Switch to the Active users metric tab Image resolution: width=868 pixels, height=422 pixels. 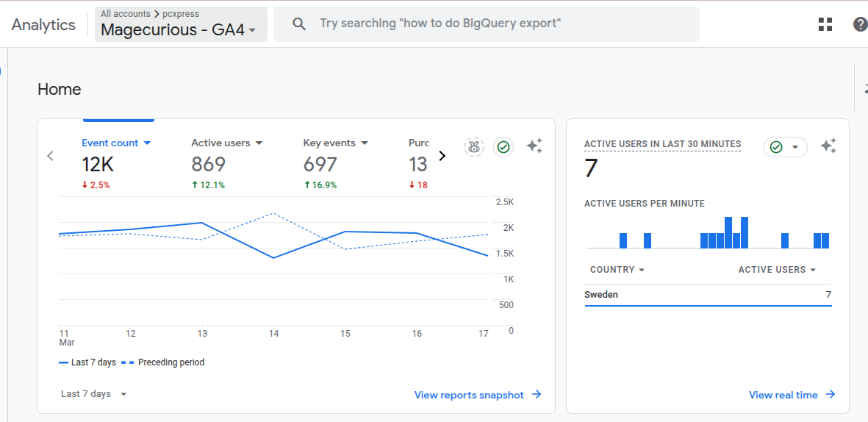(x=226, y=143)
